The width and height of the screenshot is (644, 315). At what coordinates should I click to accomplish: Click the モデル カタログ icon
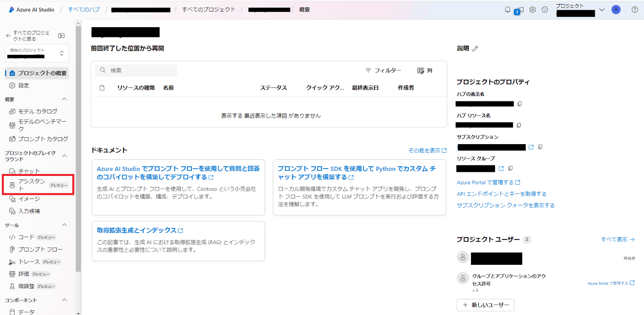pyautogui.click(x=12, y=111)
